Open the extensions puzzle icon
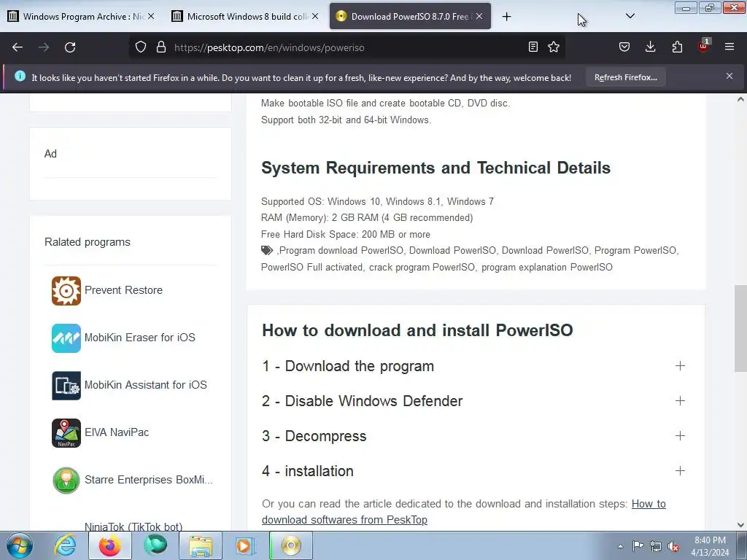The width and height of the screenshot is (747, 560). click(x=677, y=47)
